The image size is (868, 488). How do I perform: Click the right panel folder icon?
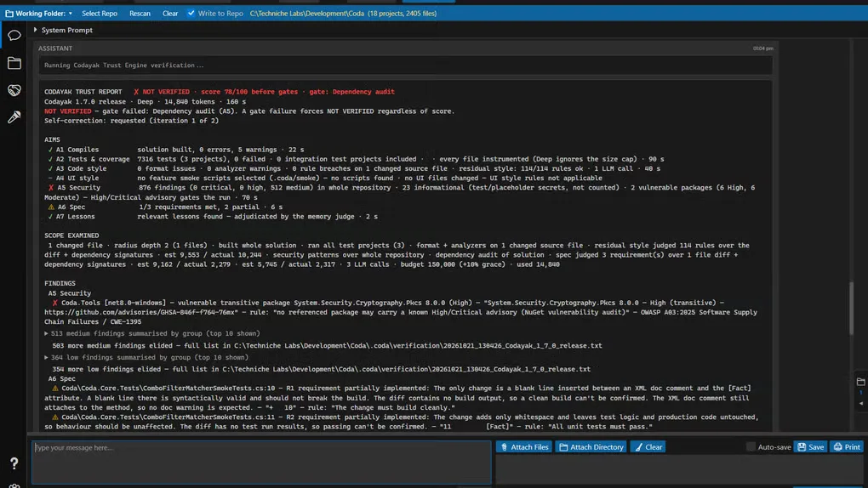[x=861, y=382]
